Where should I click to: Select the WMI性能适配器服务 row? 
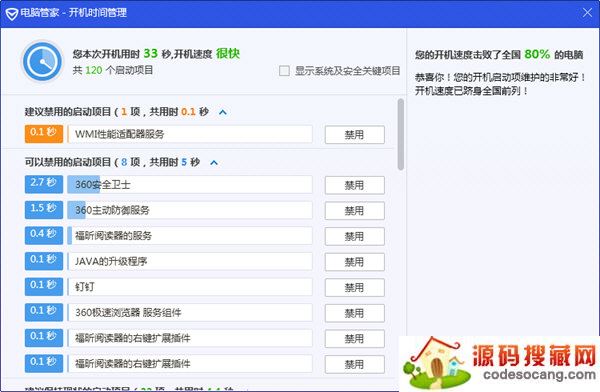coord(190,134)
